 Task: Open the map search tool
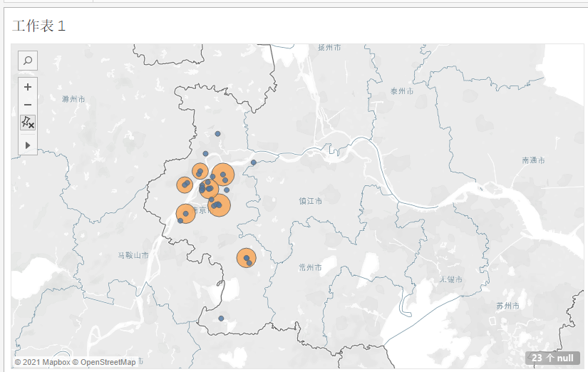tap(28, 61)
